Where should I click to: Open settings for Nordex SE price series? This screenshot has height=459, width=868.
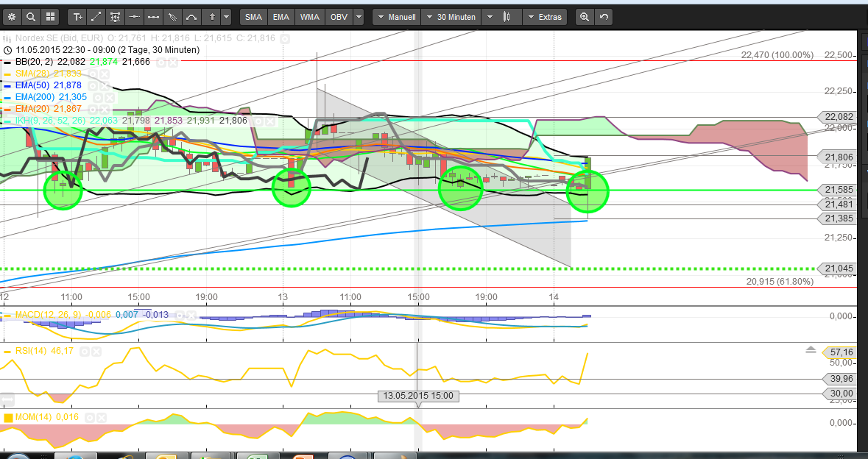pos(284,39)
